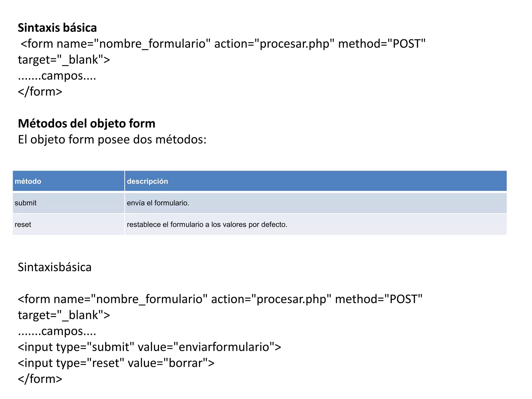This screenshot has width=532, height=399.
Task: Click the target="_blank"> line above the table
Action: pos(64,60)
